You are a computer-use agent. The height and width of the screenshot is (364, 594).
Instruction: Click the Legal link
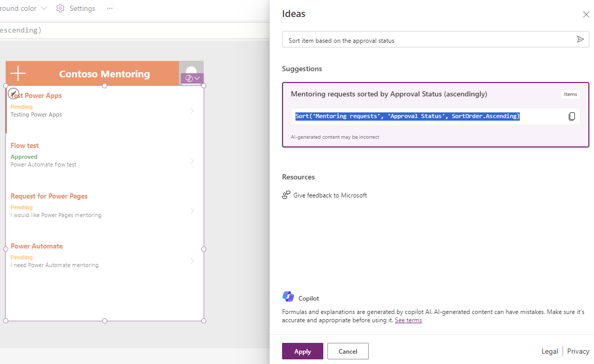pos(550,351)
